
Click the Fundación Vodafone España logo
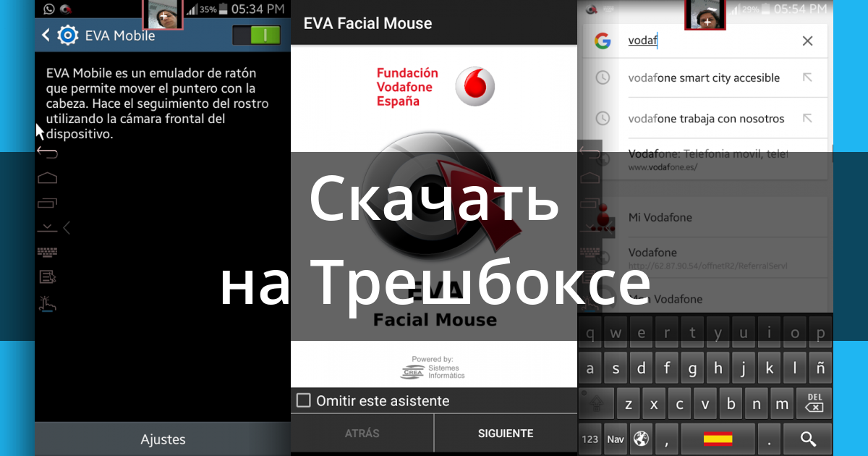(x=435, y=87)
